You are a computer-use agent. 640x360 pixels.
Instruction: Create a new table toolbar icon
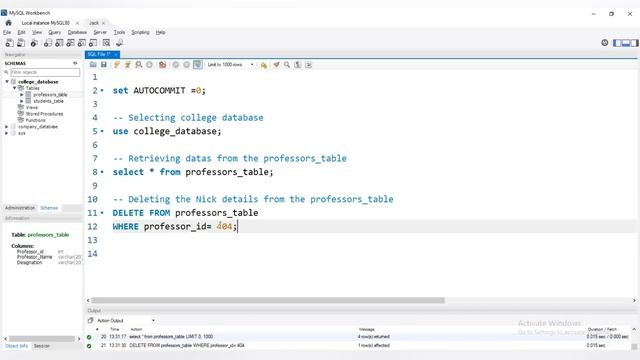pos(59,43)
